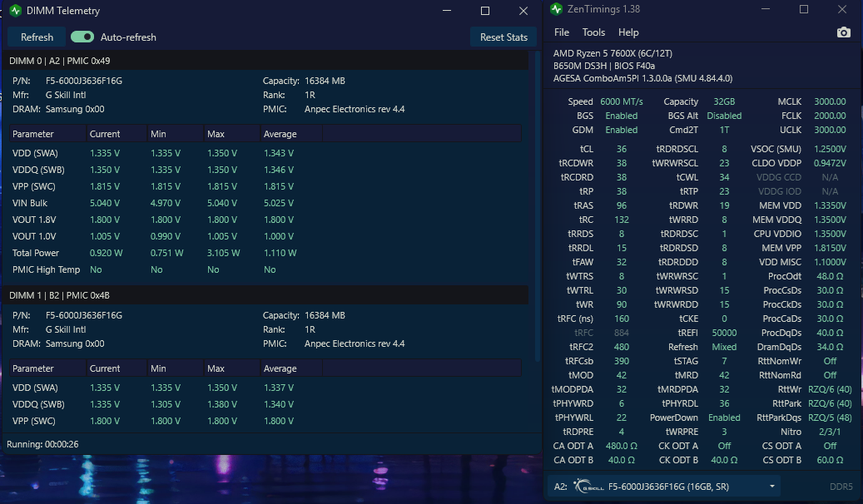Click the Parameter column header for DIMM 0
863x504 pixels.
click(x=47, y=134)
